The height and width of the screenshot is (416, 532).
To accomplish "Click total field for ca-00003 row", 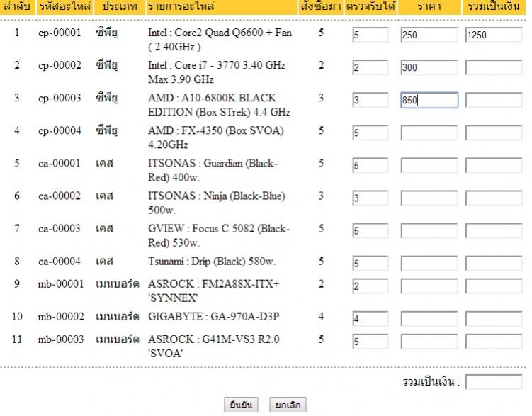I will (x=494, y=231).
